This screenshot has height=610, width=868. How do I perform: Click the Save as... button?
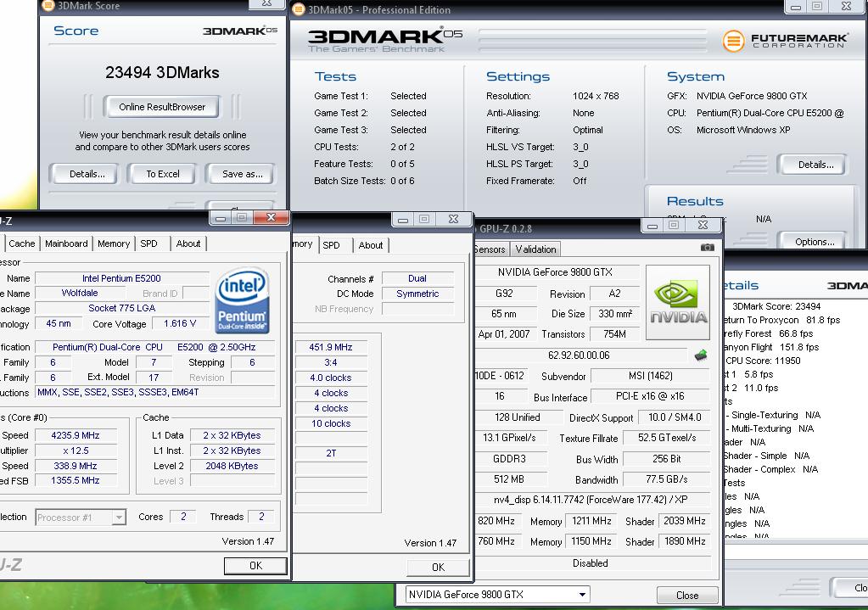click(x=242, y=174)
